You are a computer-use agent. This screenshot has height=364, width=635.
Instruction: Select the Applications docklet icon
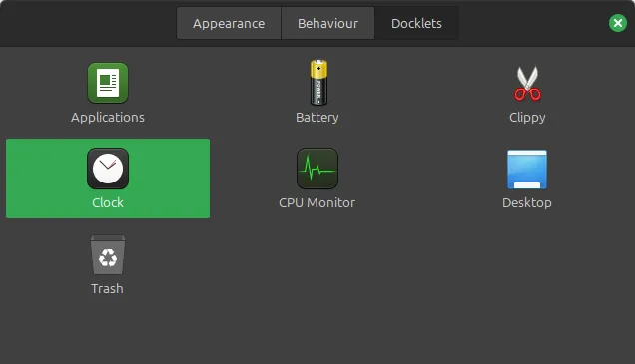[x=108, y=83]
